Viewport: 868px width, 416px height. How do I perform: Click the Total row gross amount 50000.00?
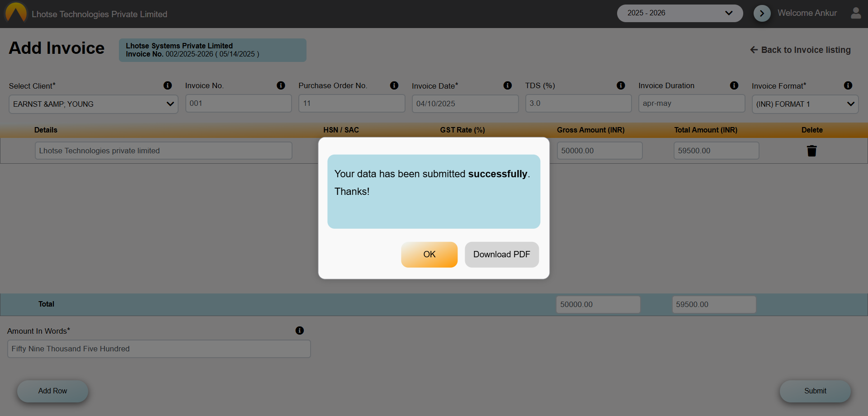[x=598, y=304]
